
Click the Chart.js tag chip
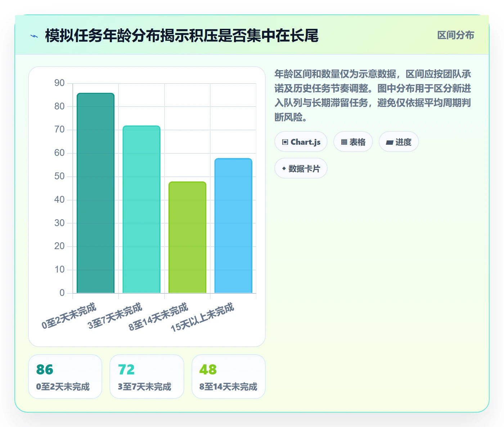click(x=301, y=142)
